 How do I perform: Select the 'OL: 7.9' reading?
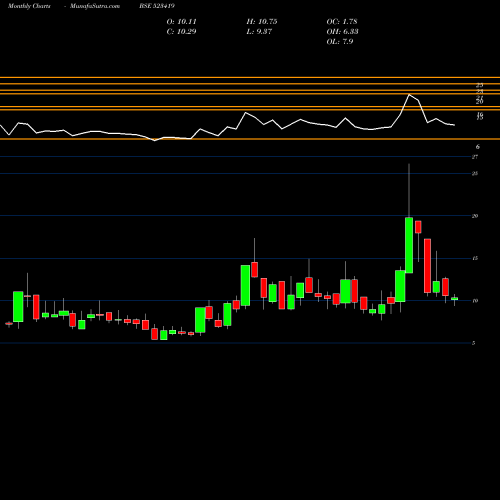[340, 42]
